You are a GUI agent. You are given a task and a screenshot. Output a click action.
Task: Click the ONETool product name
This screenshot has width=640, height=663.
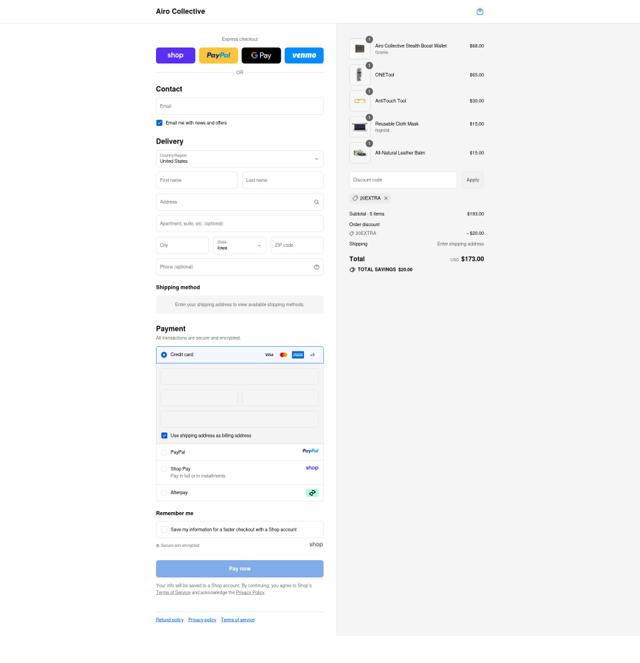tap(385, 75)
